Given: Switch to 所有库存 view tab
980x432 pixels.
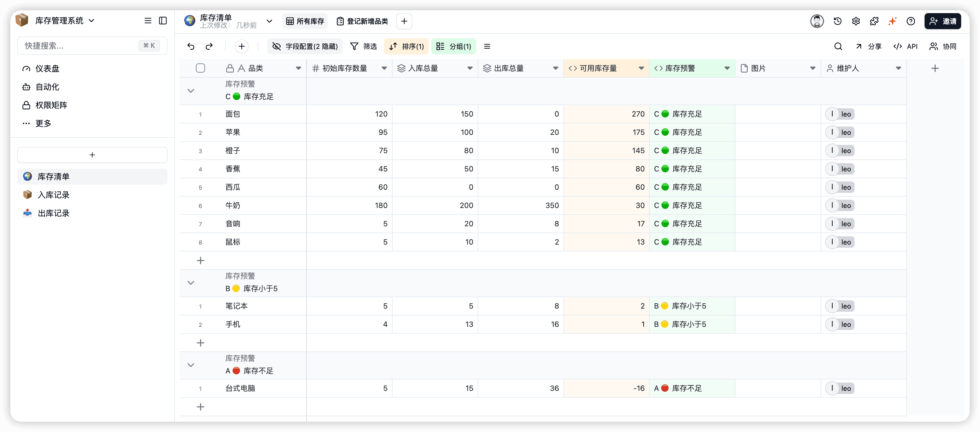Looking at the screenshot, I should 305,21.
